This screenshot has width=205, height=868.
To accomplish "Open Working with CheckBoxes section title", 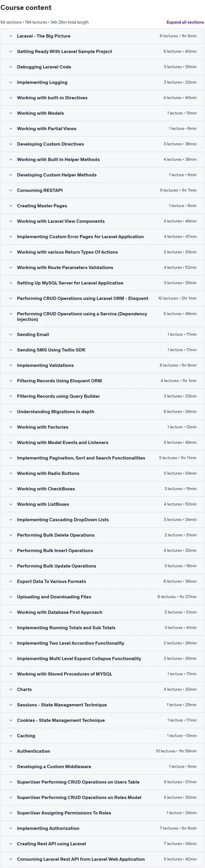I will (x=46, y=489).
